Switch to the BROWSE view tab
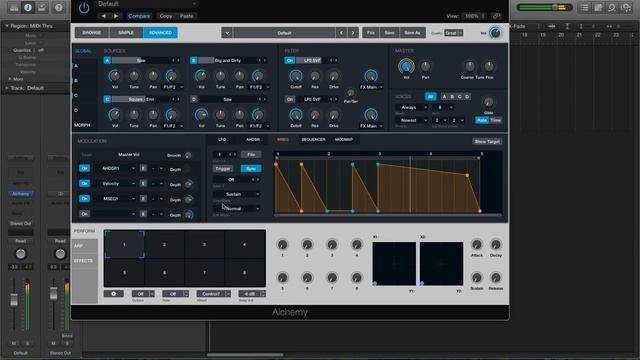The height and width of the screenshot is (360, 640). click(92, 33)
